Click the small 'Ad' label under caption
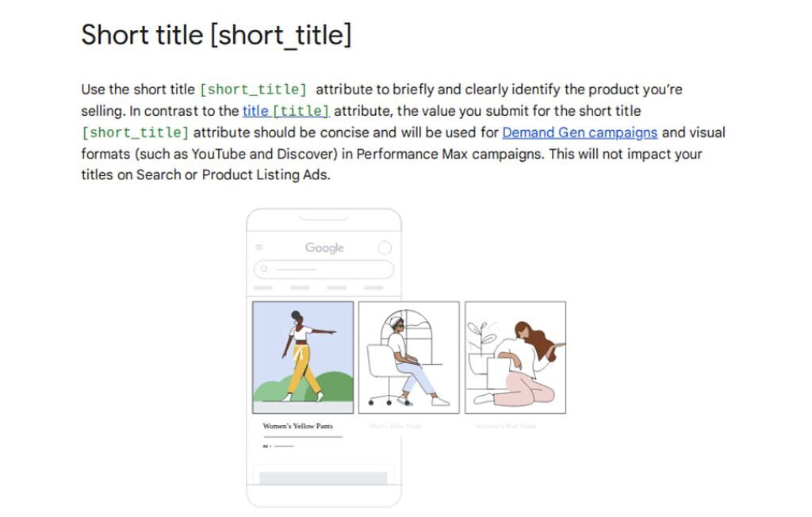The width and height of the screenshot is (812, 517). tap(266, 446)
